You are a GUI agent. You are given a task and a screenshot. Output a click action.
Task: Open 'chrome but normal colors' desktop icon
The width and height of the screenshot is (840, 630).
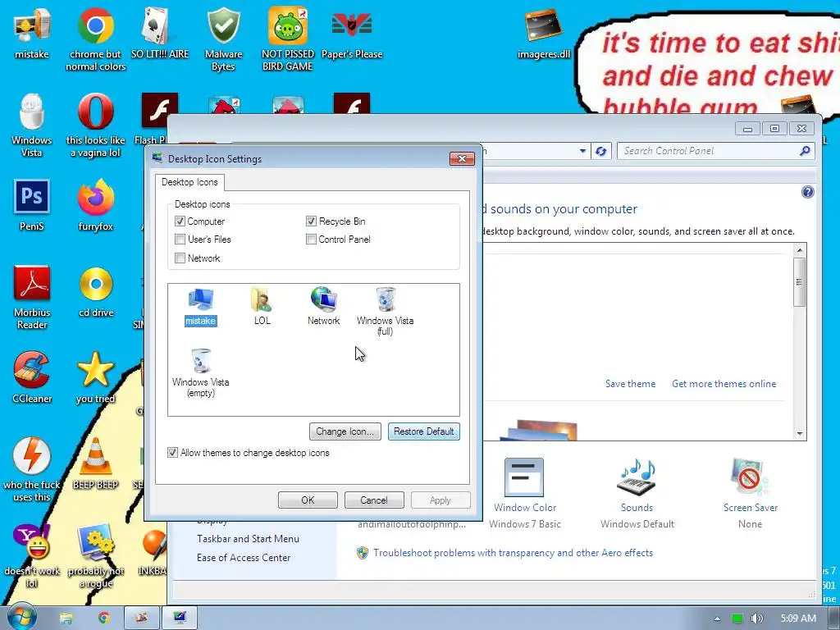point(96,39)
